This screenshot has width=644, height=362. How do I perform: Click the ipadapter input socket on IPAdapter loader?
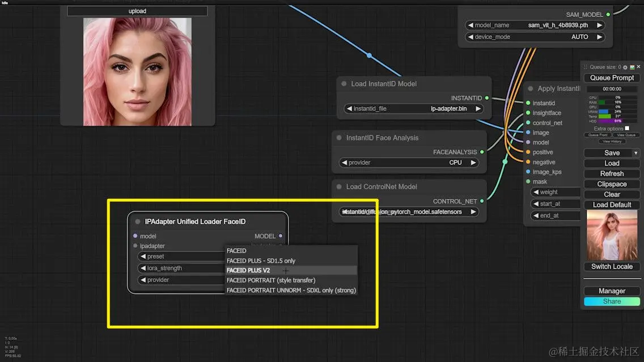coord(135,246)
